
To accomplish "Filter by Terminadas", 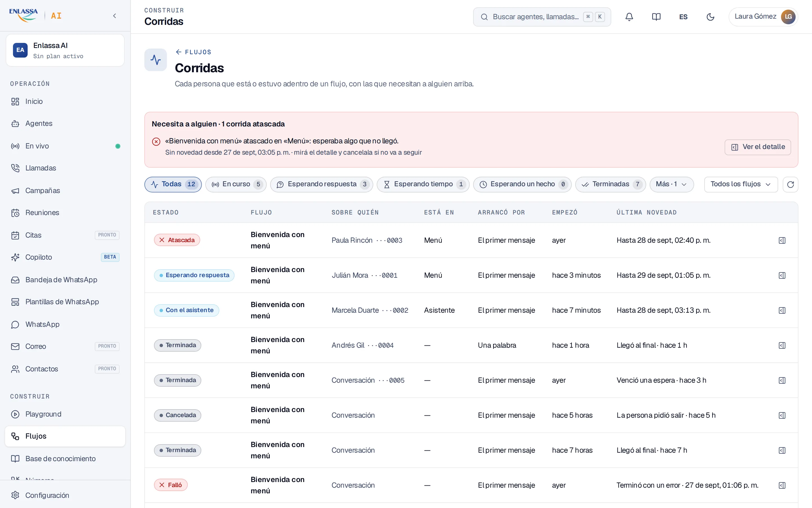I will (x=610, y=185).
